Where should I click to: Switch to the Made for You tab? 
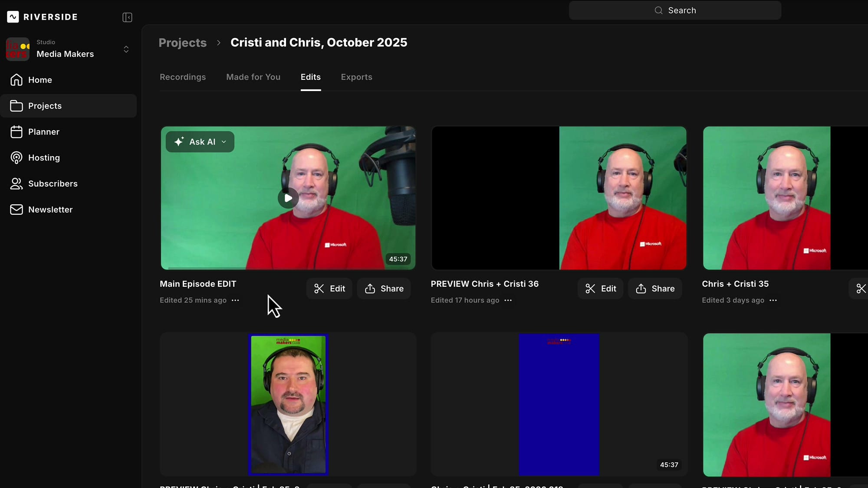[253, 77]
